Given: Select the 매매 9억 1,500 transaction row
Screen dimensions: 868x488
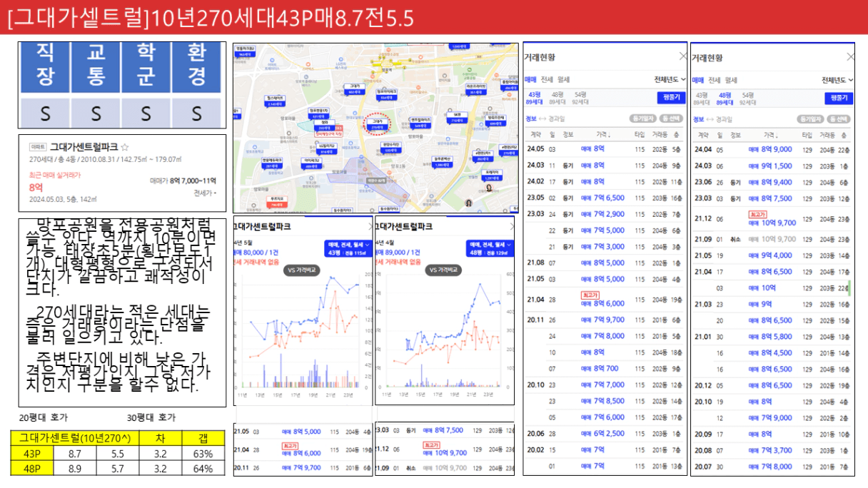Looking at the screenshot, I should (772, 166).
